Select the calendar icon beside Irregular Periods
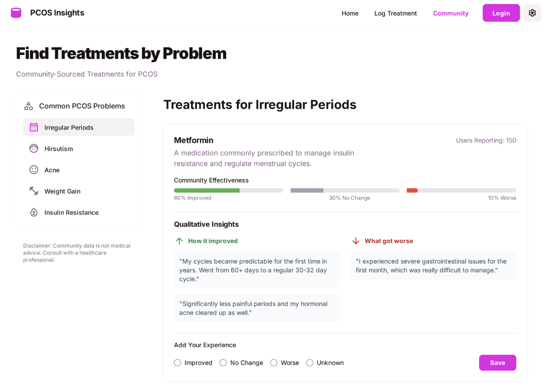 tap(34, 127)
